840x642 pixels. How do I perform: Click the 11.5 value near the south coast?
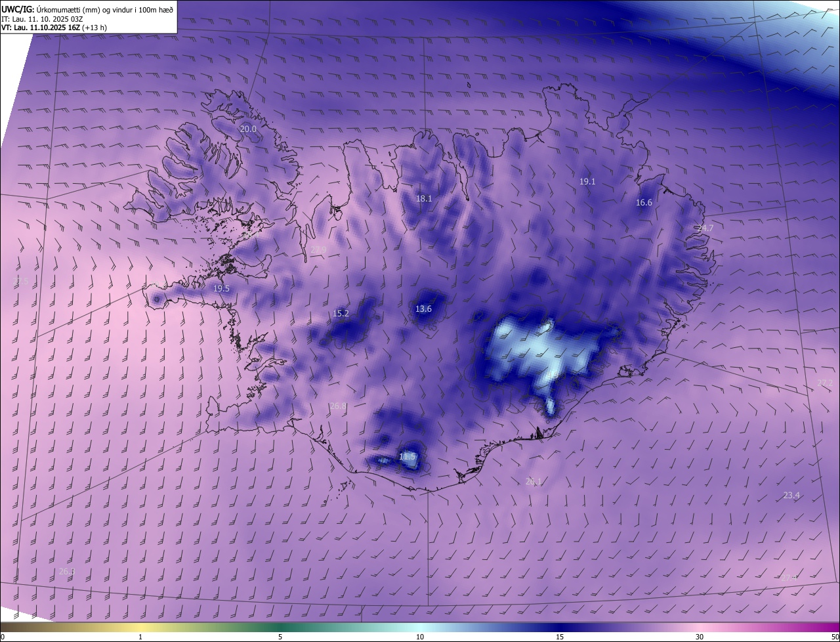coord(407,456)
